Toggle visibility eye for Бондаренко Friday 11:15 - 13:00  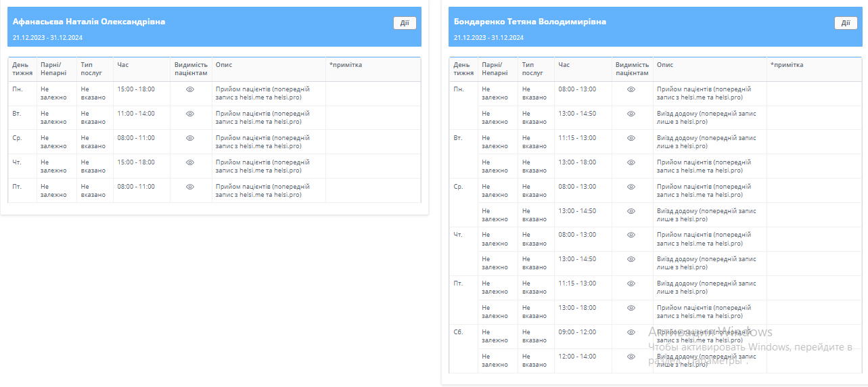click(x=631, y=283)
